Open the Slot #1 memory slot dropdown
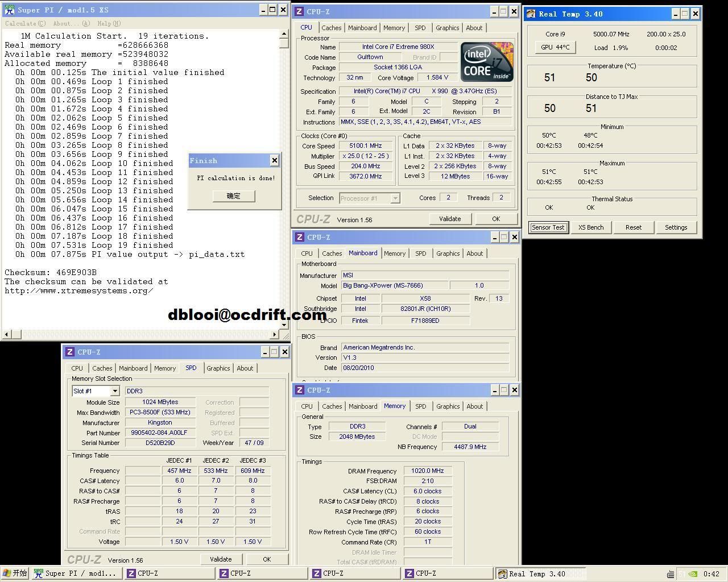The width and height of the screenshot is (728, 582). point(115,391)
